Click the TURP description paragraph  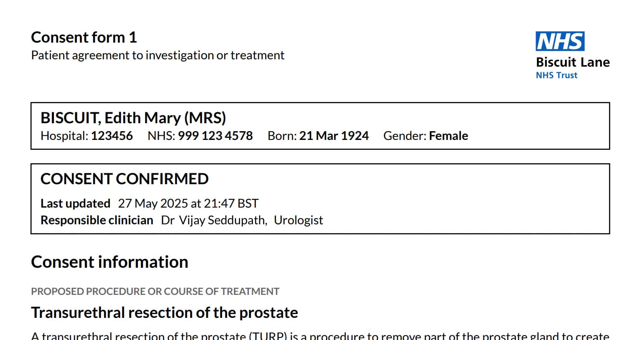[320, 335]
